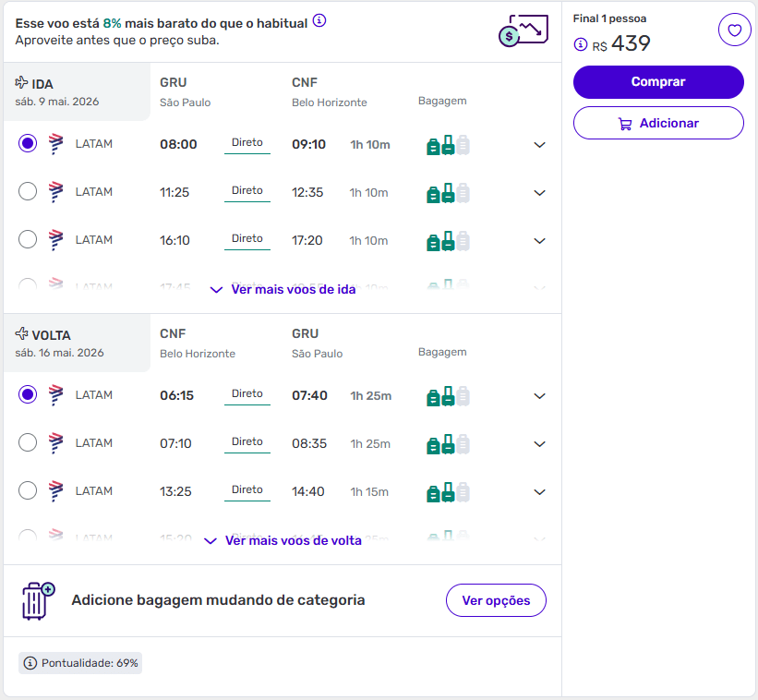Select the 13:25 return flight option

(x=28, y=491)
